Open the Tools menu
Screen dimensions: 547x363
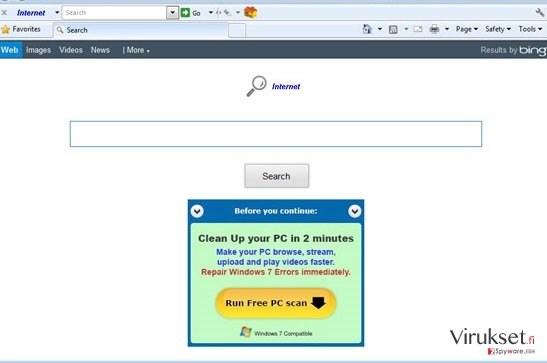530,29
